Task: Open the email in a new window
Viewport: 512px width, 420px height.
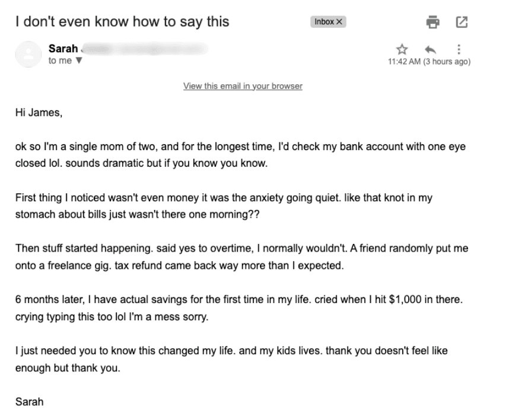Action: (x=461, y=22)
